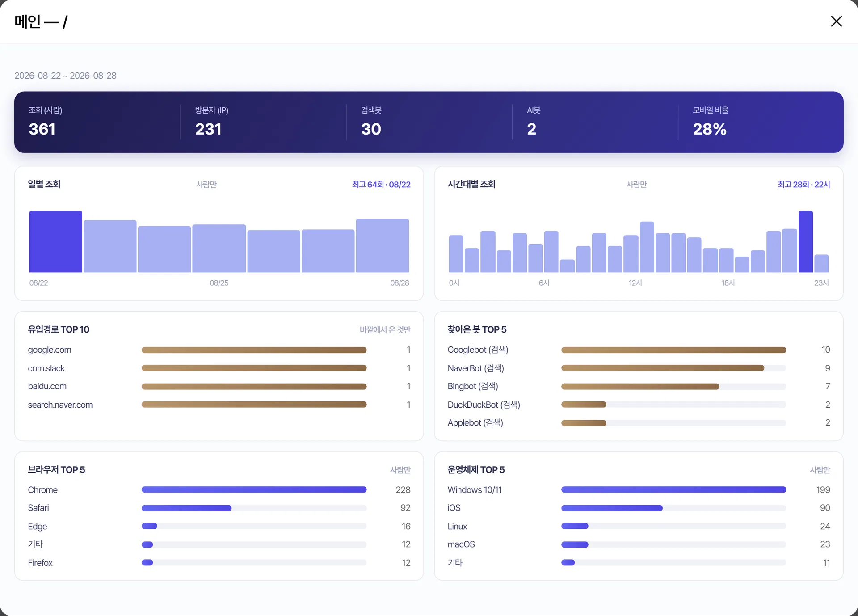This screenshot has width=858, height=616.
Task: Click the 12시 axis label
Action: 635,283
